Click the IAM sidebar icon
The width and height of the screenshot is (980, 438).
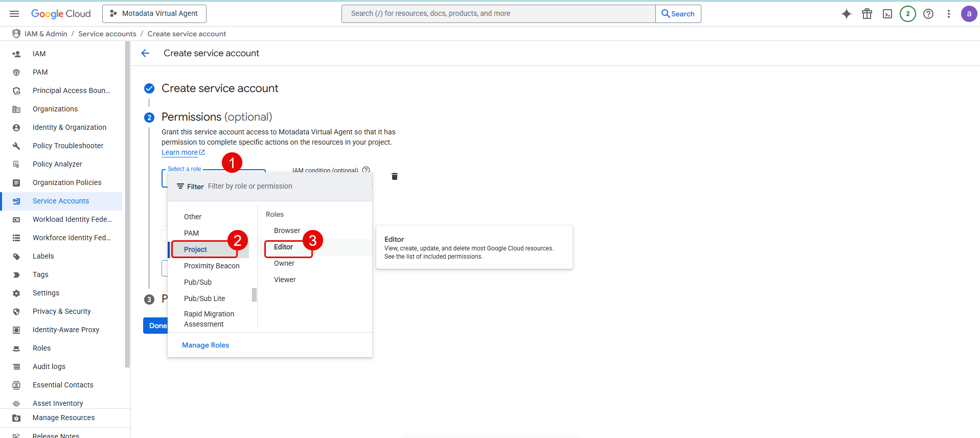tap(16, 54)
